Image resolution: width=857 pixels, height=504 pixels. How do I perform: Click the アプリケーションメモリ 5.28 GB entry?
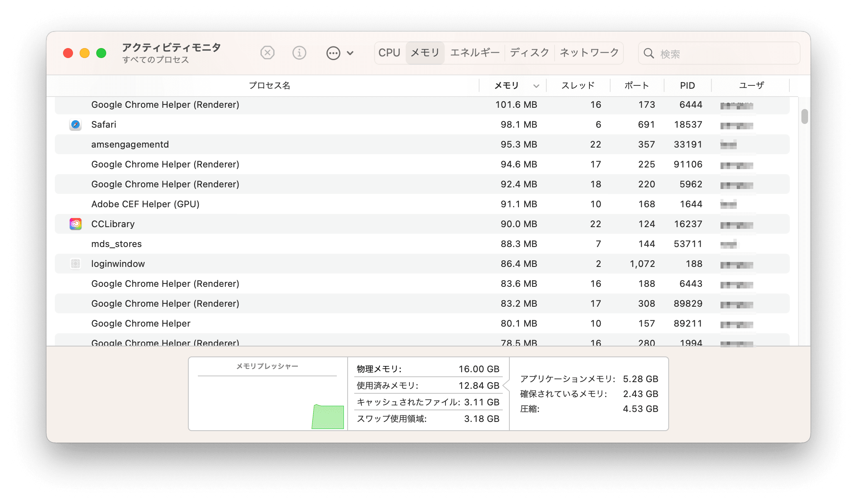point(589,379)
